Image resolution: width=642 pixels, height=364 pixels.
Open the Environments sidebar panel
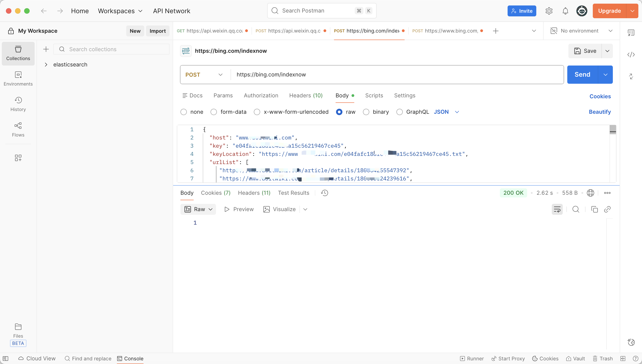pyautogui.click(x=18, y=78)
